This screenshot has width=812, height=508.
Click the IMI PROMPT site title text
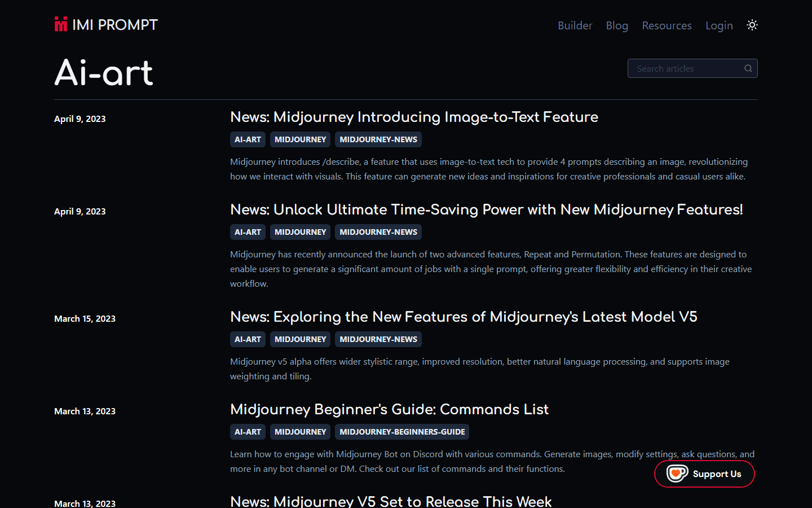tap(115, 25)
